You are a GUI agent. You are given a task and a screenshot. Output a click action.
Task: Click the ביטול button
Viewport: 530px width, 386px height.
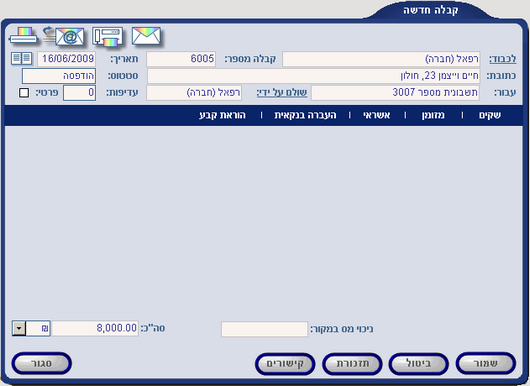point(418,364)
